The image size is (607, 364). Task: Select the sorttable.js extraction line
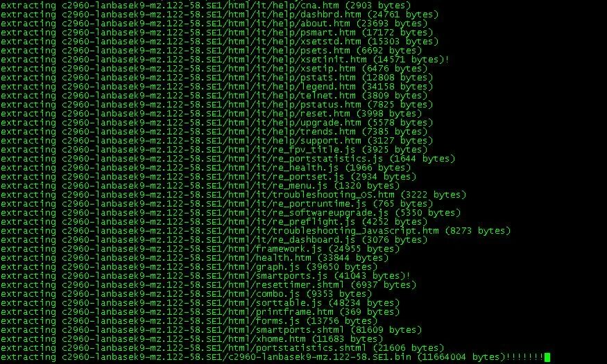click(x=200, y=303)
